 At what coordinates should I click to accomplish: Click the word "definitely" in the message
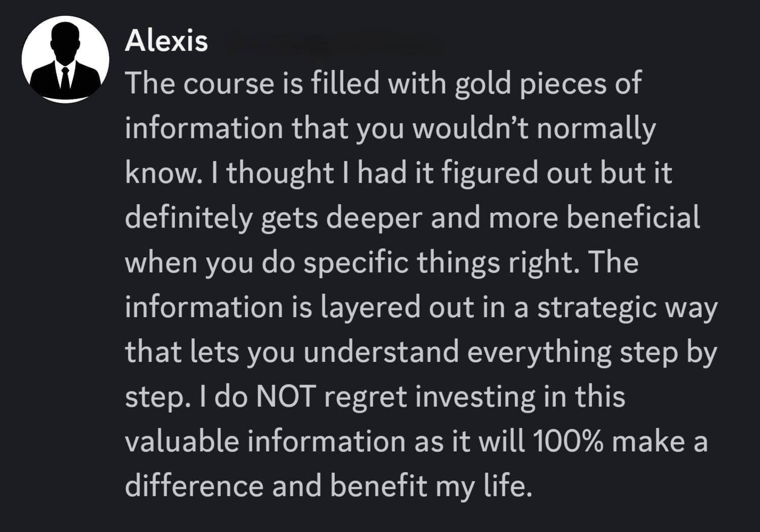pyautogui.click(x=188, y=217)
